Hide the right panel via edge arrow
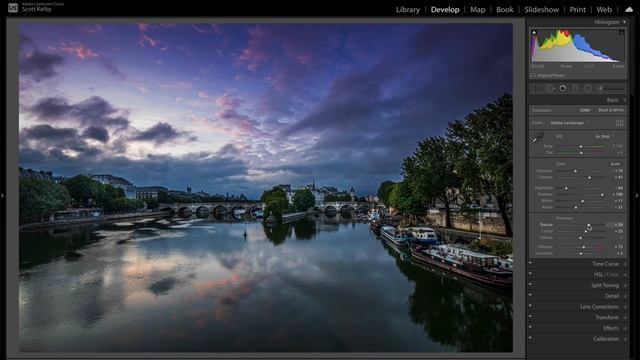The height and width of the screenshot is (360, 640). pos(637,196)
